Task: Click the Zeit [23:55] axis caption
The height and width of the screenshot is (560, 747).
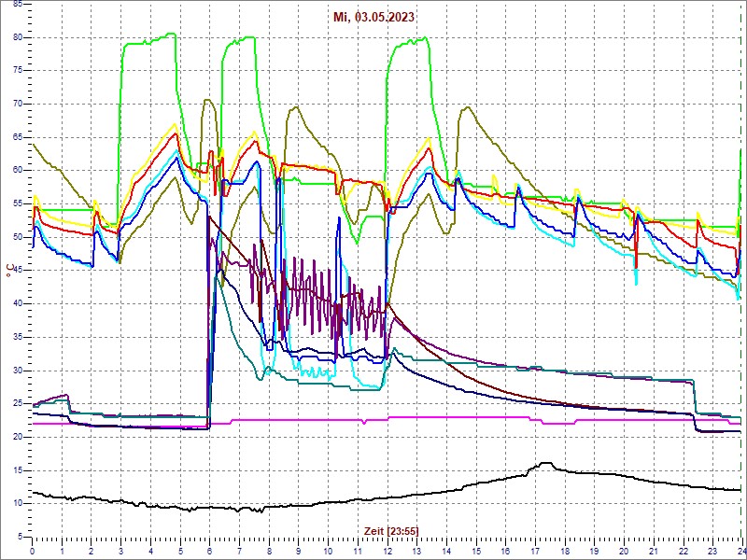Action: (391, 530)
